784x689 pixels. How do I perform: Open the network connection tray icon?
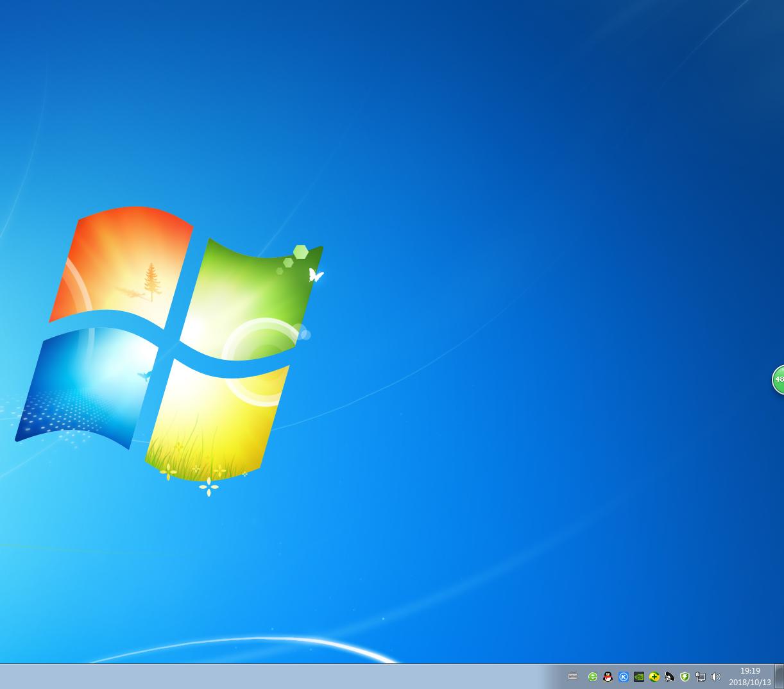[x=701, y=676]
